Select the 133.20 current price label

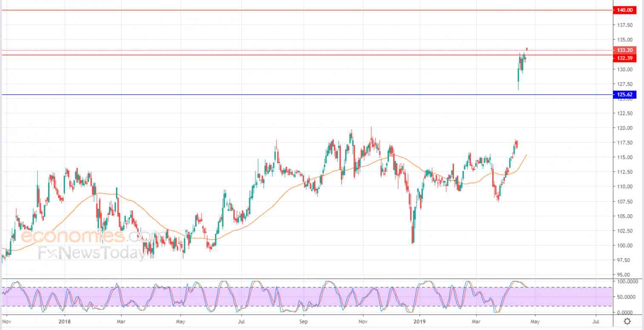[x=624, y=50]
